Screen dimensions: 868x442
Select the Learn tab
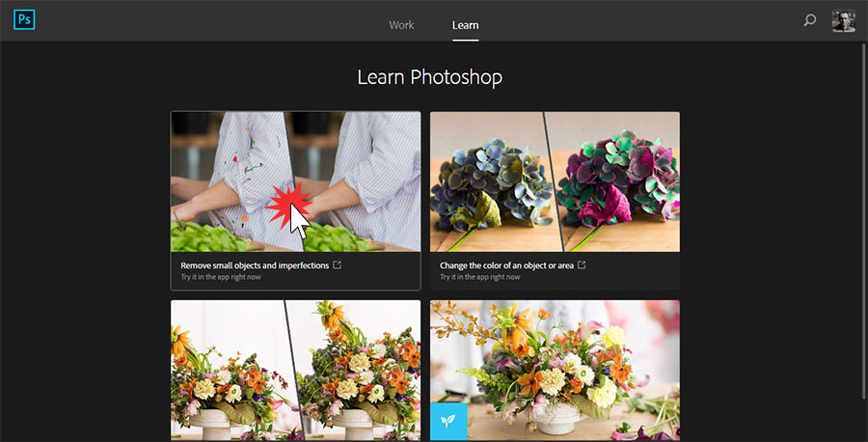(465, 25)
